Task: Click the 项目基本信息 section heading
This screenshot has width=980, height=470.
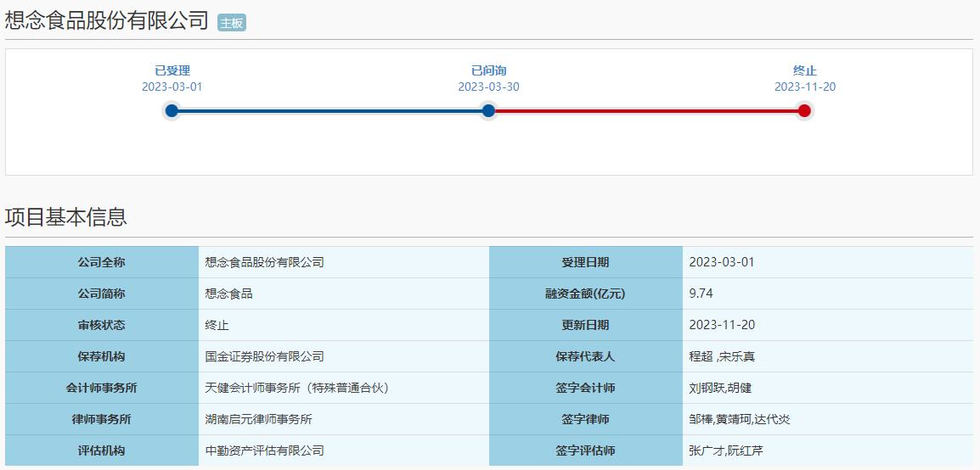Action: [x=66, y=217]
